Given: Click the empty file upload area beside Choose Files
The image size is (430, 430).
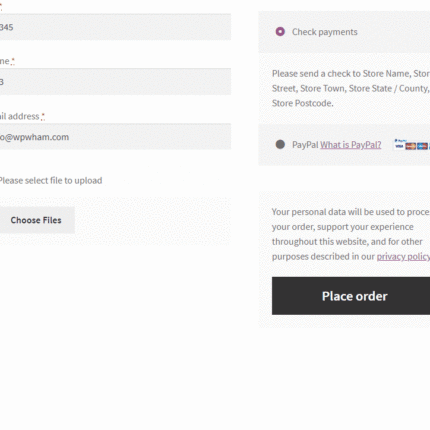Looking at the screenshot, I should 153,220.
